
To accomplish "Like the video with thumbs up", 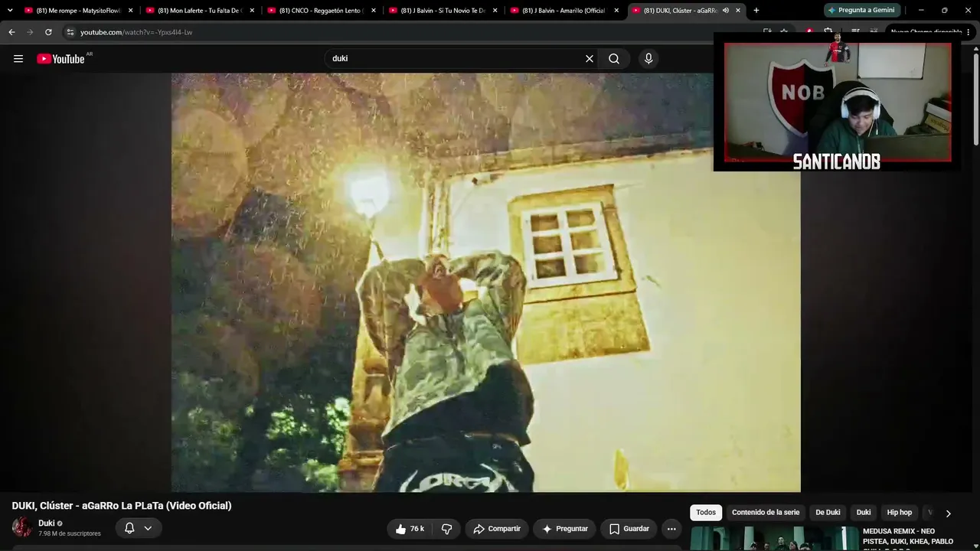I will [x=410, y=529].
